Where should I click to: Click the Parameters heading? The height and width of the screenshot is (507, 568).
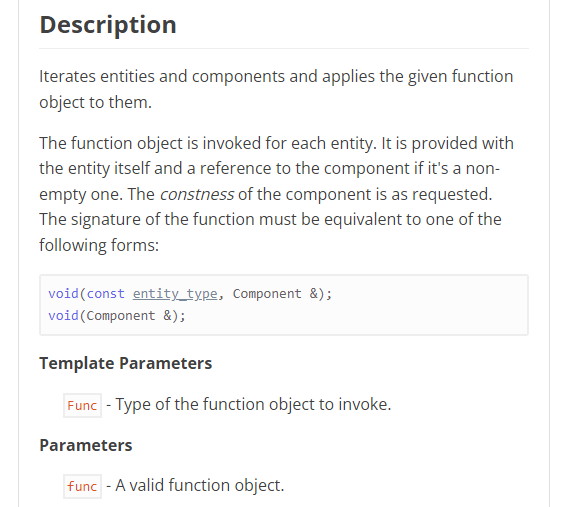[86, 445]
